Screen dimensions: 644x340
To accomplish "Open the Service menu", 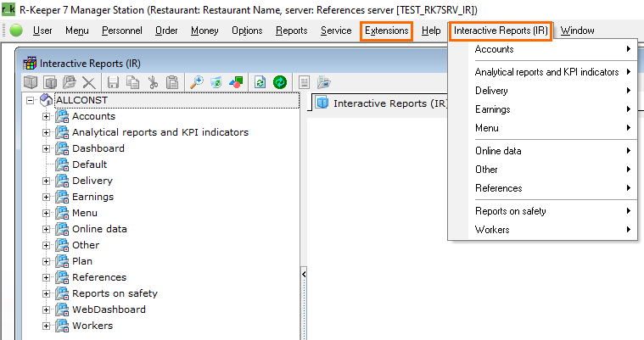I will tap(336, 31).
